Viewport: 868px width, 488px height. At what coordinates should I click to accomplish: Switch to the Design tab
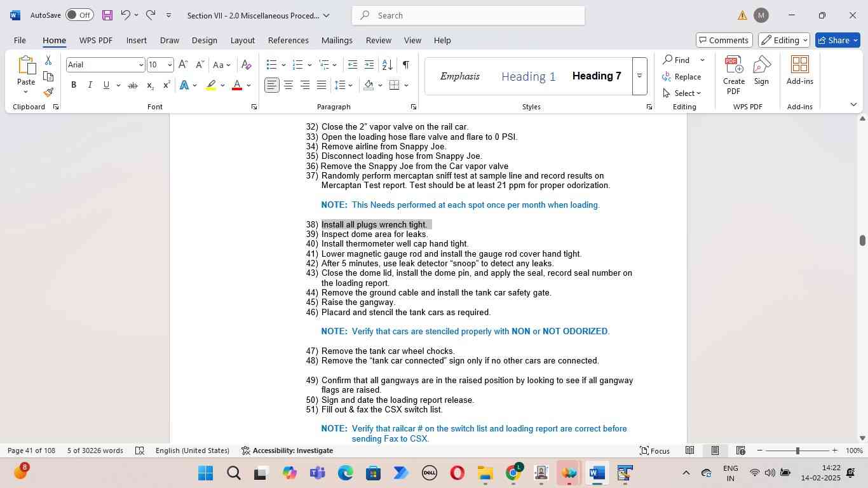205,40
